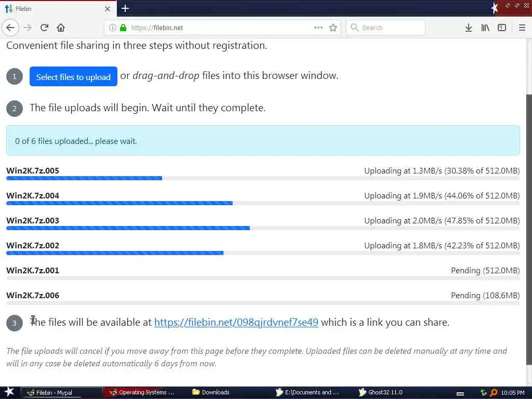The image size is (532, 399).
Task: Open the filebin.net share link
Action: (236, 322)
